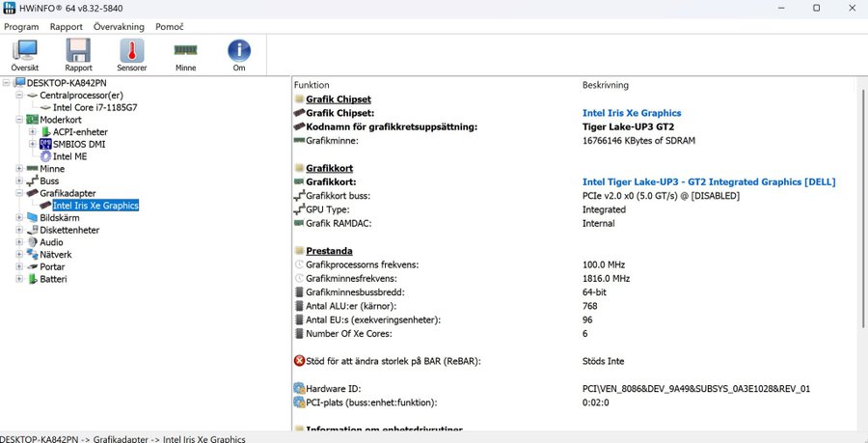
Task: Click Intel Tiger Lake-UP3 GT2 Integrated Graphics link
Action: tap(708, 181)
